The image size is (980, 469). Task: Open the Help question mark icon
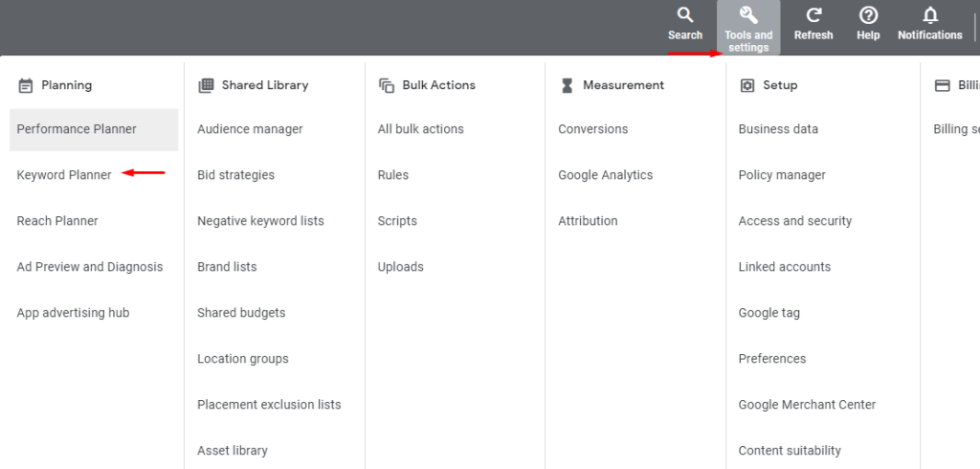point(868,15)
